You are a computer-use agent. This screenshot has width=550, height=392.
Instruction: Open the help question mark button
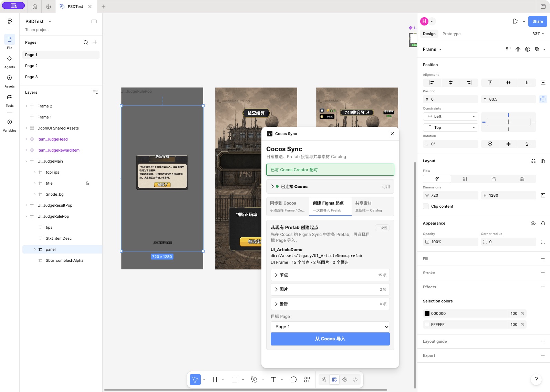coord(536,380)
